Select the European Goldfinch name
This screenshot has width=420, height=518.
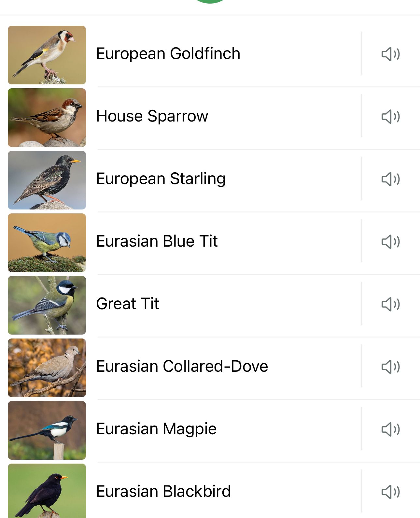(x=168, y=54)
